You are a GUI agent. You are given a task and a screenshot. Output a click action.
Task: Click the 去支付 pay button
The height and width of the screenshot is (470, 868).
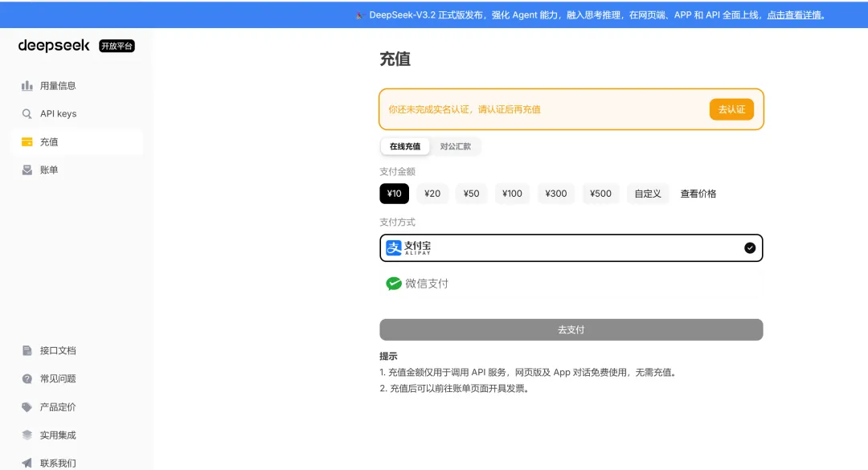pos(571,330)
